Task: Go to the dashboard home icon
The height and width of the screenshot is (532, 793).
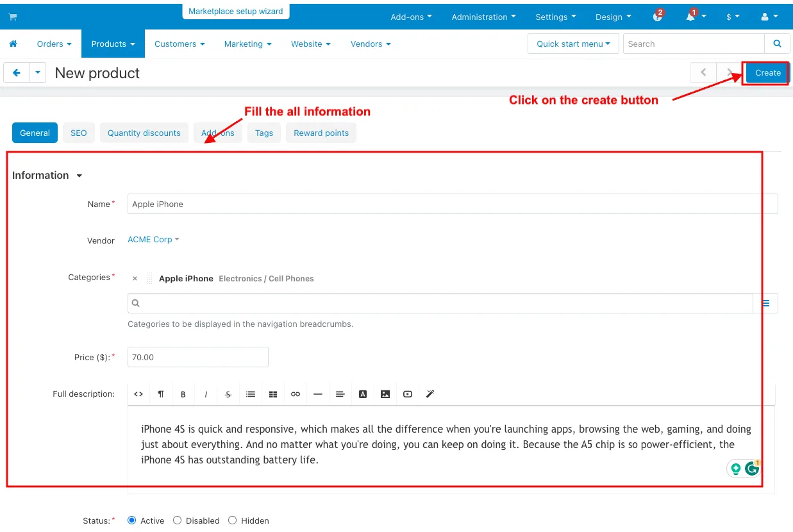Action: click(13, 44)
